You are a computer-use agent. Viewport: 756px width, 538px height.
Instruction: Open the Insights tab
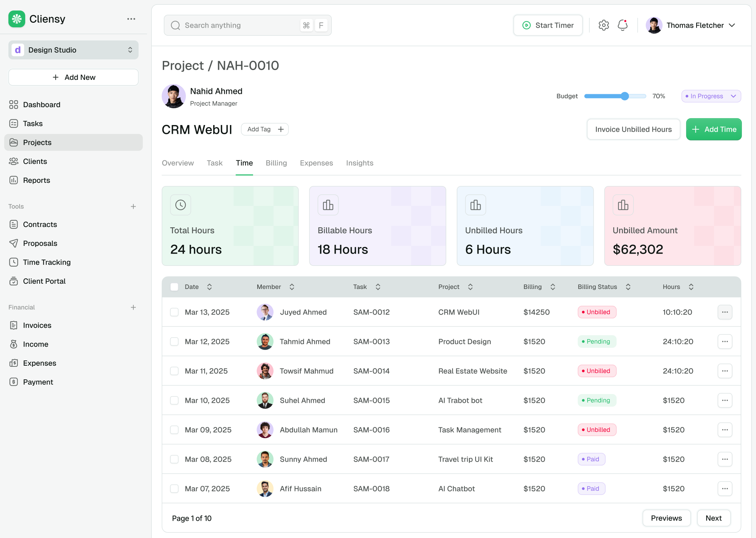[359, 163]
